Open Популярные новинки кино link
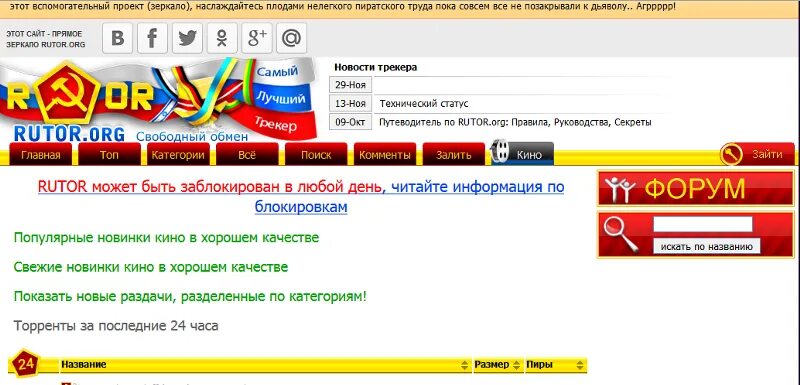The height and width of the screenshot is (385, 800). [166, 238]
